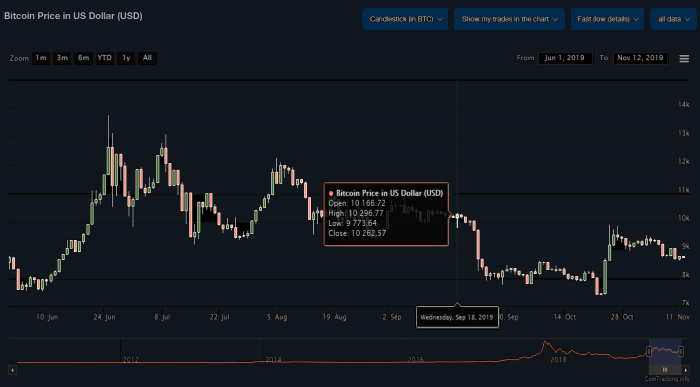The height and width of the screenshot is (387, 700).
Task: Click the navigator scrollbar grip
Action: tap(665, 370)
